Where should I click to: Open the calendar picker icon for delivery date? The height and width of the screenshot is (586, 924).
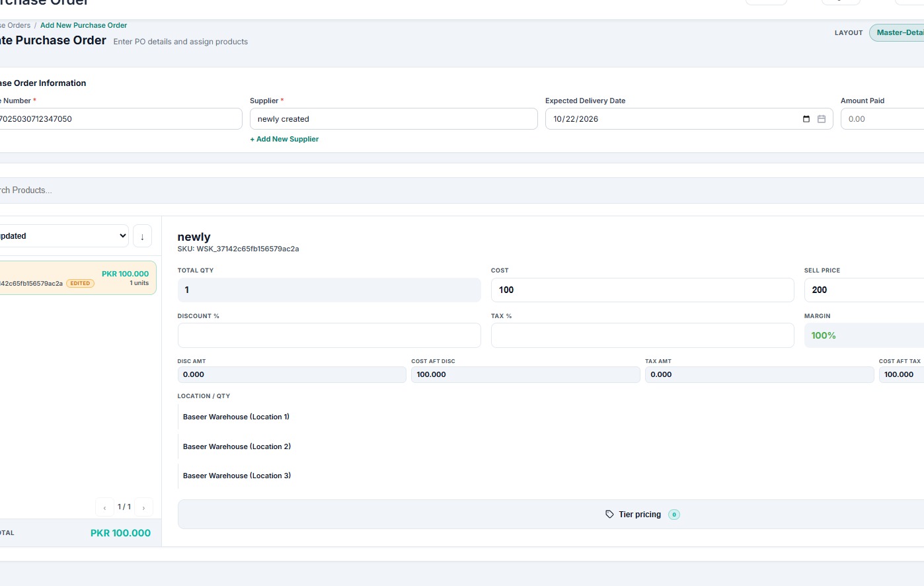click(x=822, y=119)
